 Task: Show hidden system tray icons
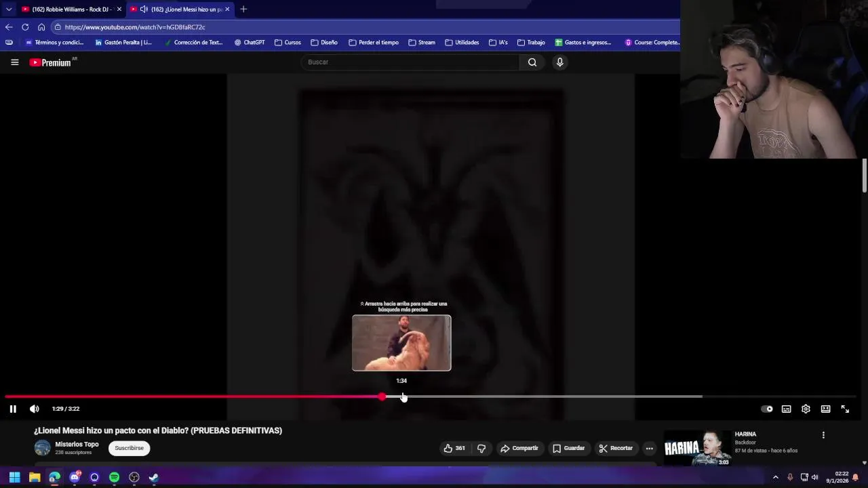point(776,477)
